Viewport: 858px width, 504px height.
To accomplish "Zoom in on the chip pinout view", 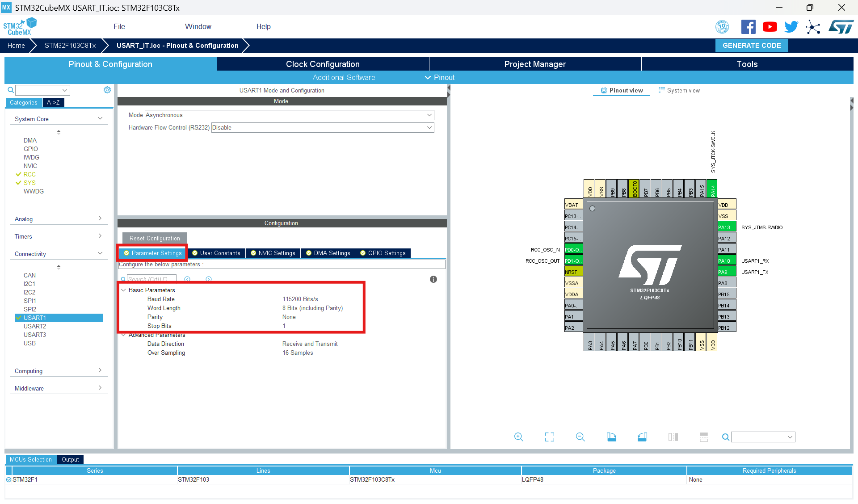I will pyautogui.click(x=518, y=437).
